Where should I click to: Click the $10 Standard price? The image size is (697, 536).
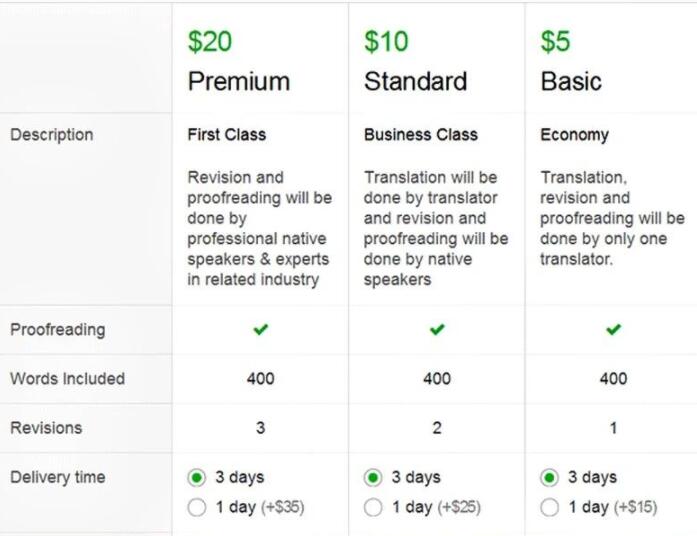(x=386, y=41)
